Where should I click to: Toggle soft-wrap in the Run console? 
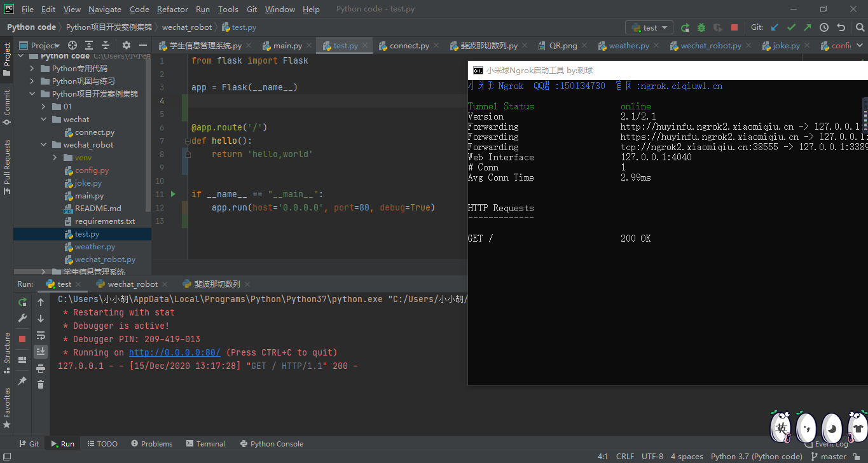41,335
